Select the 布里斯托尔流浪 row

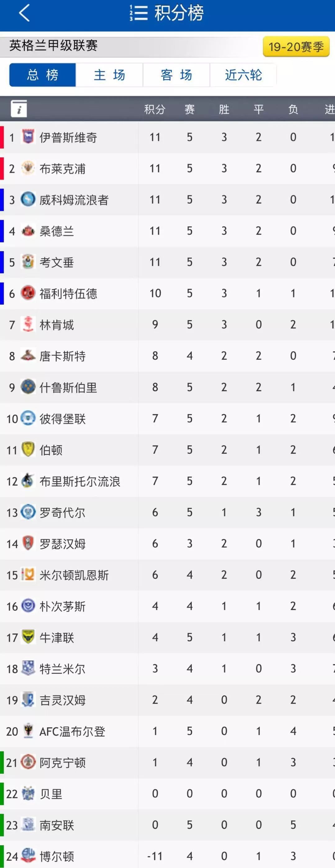(x=168, y=481)
